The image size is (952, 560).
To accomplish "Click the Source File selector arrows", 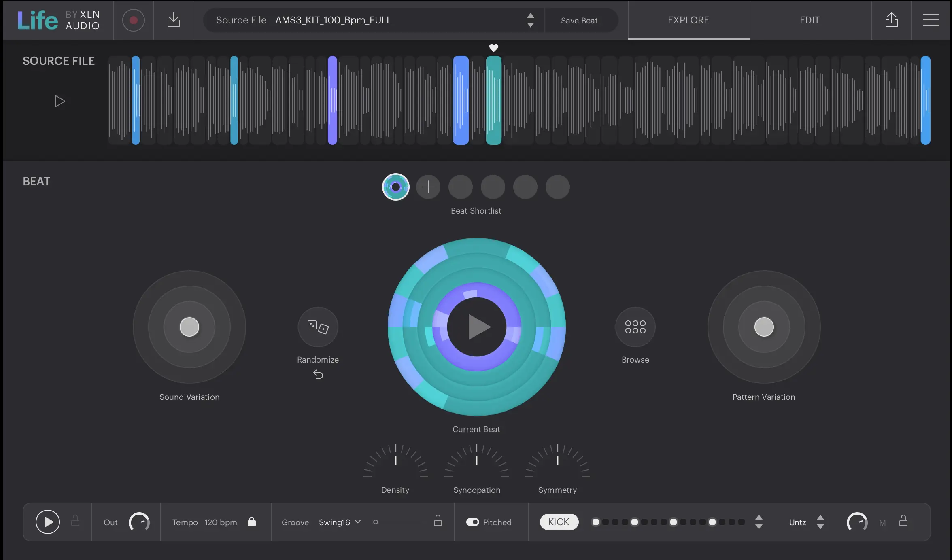I will [530, 20].
